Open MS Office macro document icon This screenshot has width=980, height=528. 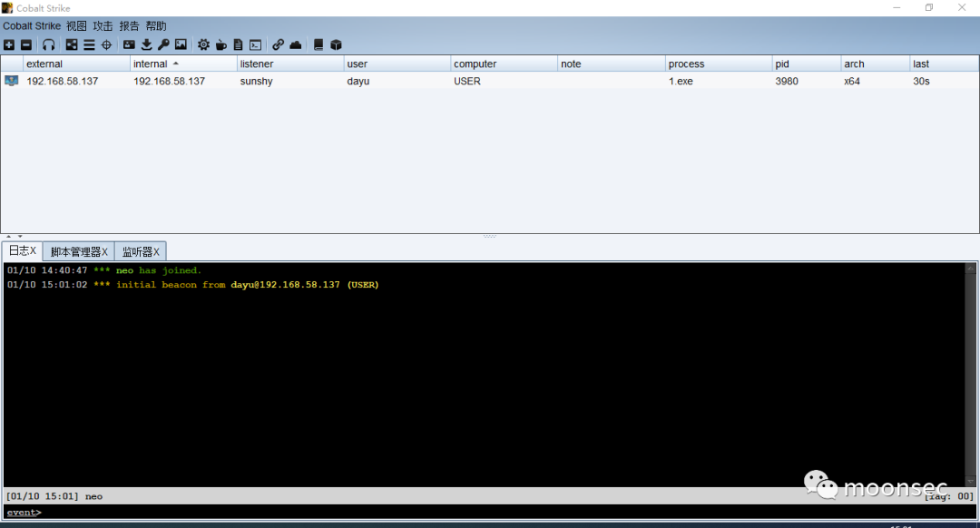pyautogui.click(x=238, y=45)
